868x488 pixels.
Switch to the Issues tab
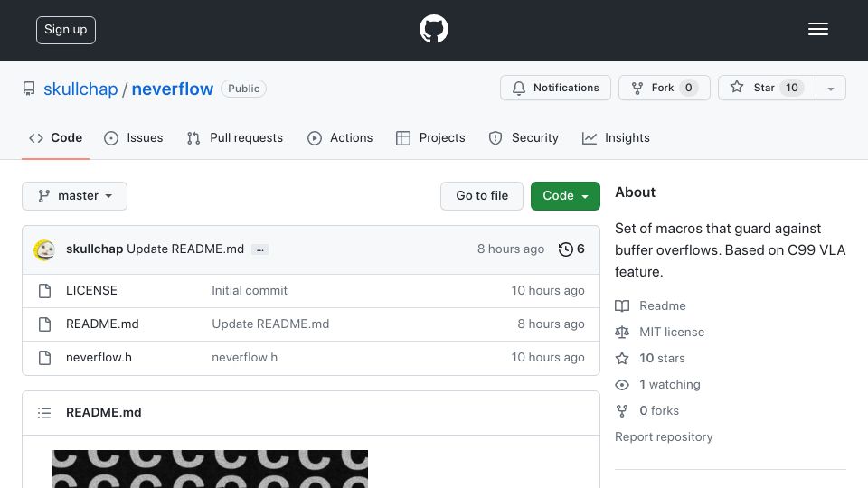point(134,137)
